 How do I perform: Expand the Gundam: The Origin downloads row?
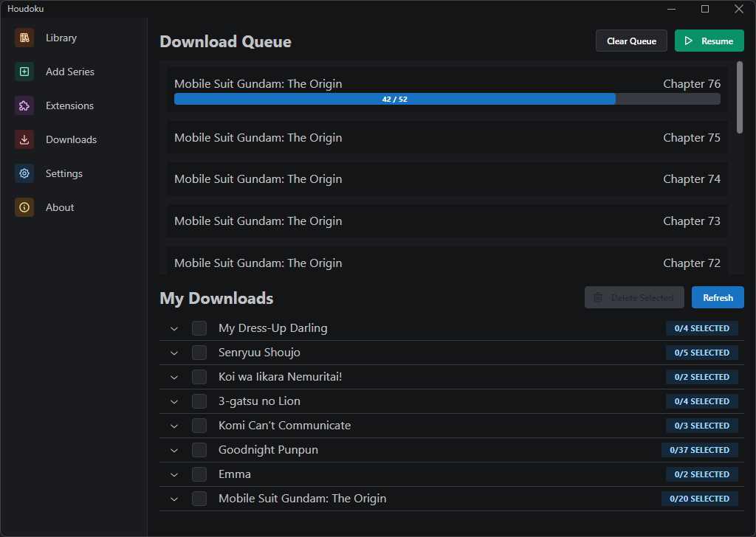pyautogui.click(x=174, y=499)
